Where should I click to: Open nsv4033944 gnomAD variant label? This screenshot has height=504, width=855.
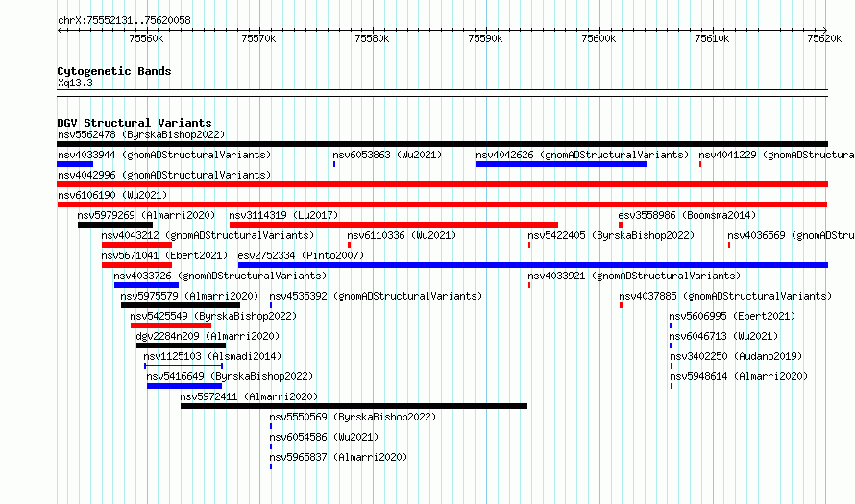(164, 155)
